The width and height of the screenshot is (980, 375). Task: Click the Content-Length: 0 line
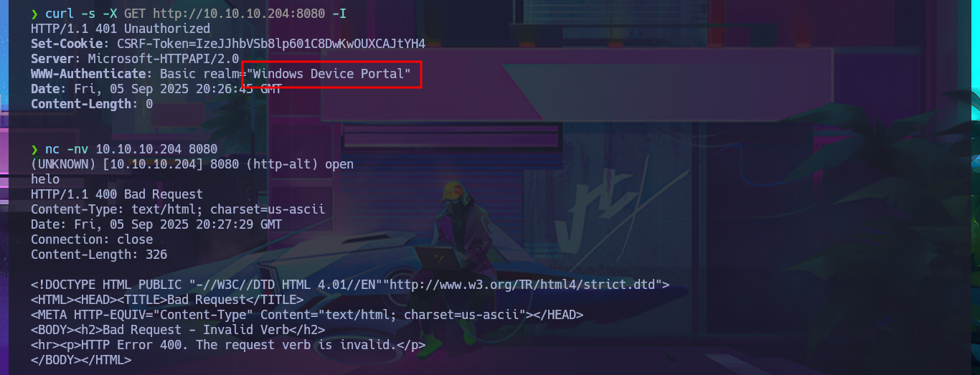coord(92,104)
